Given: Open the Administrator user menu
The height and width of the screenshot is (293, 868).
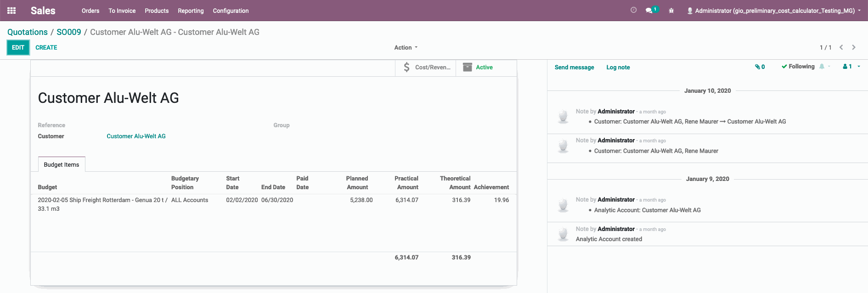Looking at the screenshot, I should pyautogui.click(x=774, y=11).
